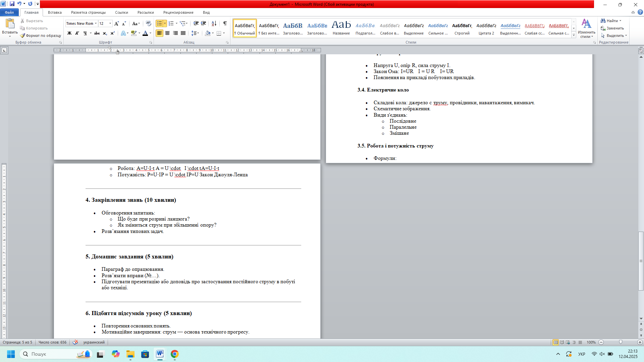Toggle show paragraph marks (¶)
Image resolution: width=644 pixels, height=362 pixels.
pos(225,23)
